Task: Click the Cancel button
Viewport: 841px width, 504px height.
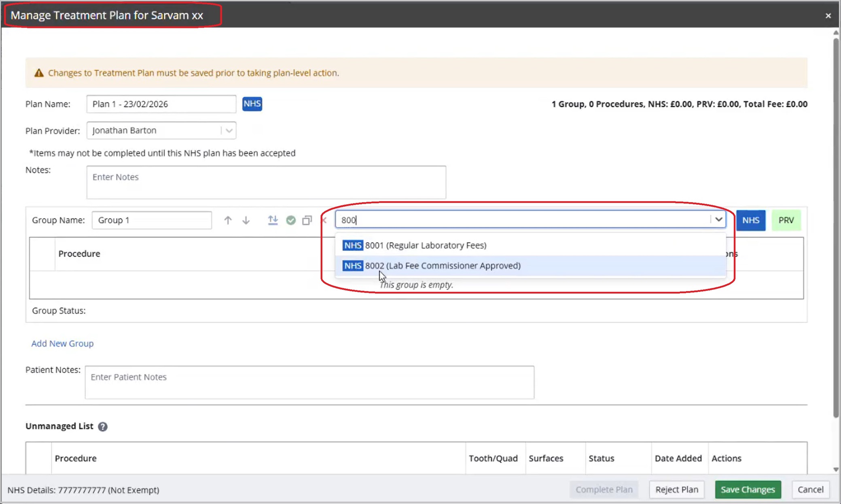Action: (x=810, y=489)
